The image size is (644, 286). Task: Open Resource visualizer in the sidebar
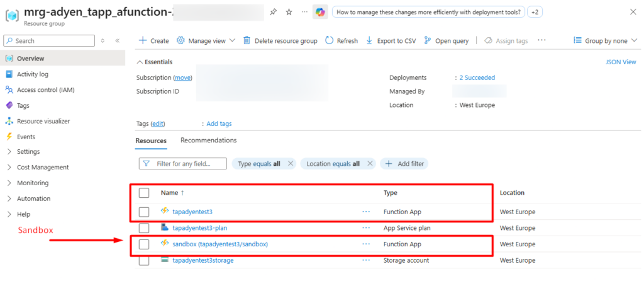[x=43, y=121]
